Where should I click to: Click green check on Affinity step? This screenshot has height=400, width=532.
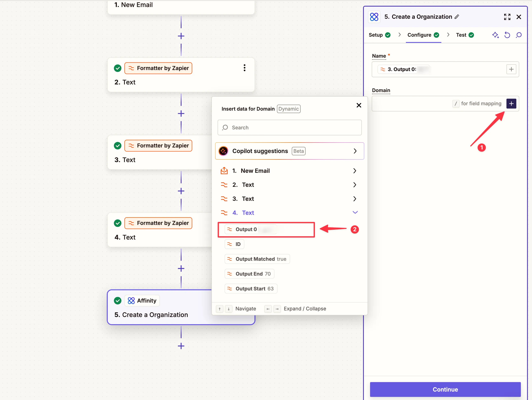118,301
